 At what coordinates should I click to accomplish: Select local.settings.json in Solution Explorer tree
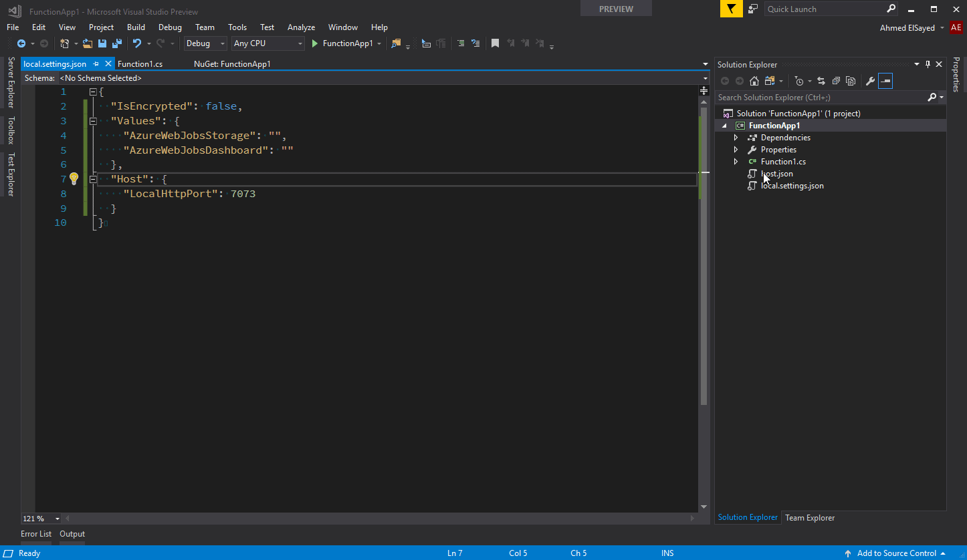[792, 186]
